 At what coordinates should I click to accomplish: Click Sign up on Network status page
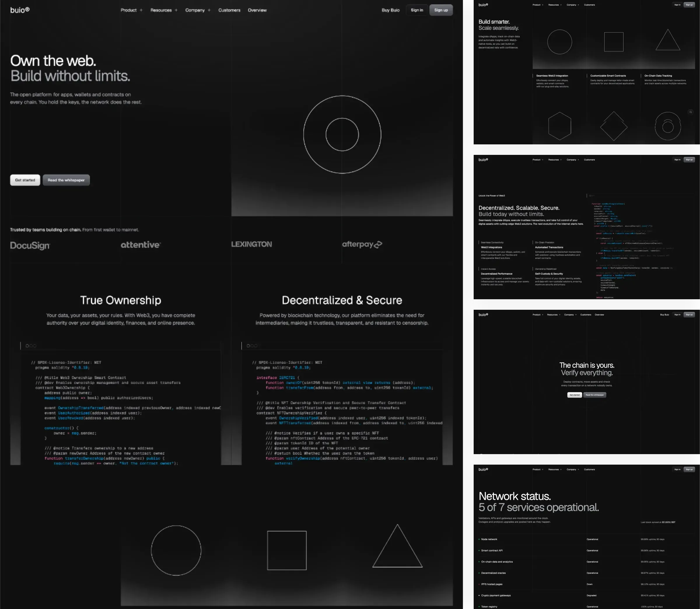tap(689, 469)
